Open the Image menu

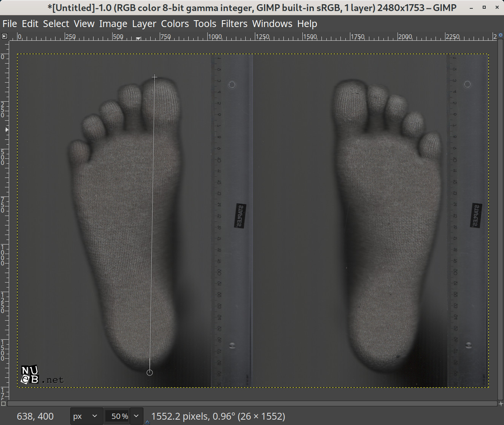[113, 24]
